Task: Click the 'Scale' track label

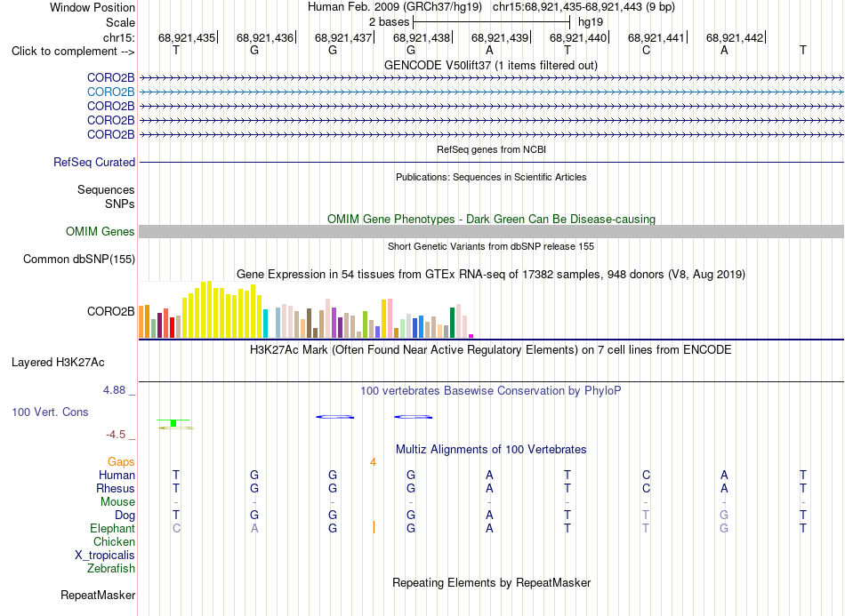Action: [x=120, y=22]
